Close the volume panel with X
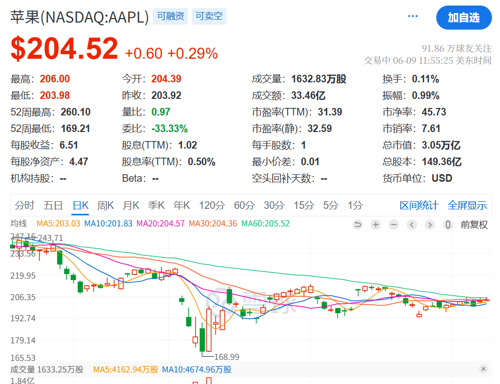 coord(483,369)
